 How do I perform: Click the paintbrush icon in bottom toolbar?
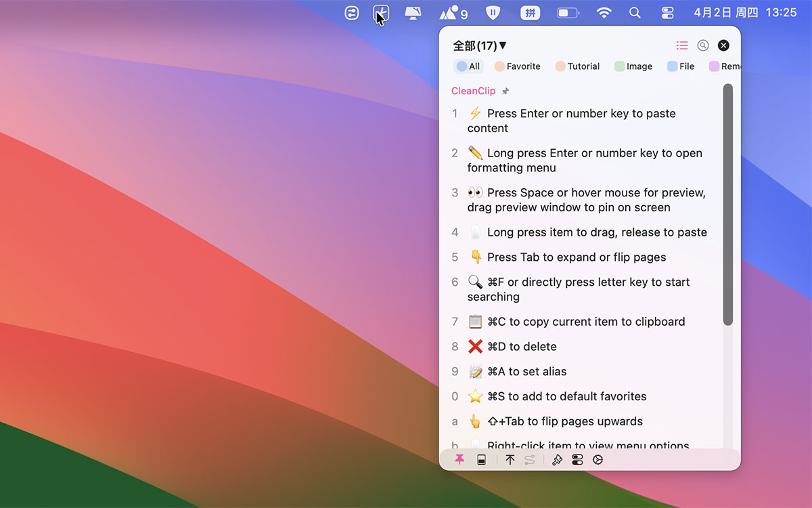(x=557, y=460)
